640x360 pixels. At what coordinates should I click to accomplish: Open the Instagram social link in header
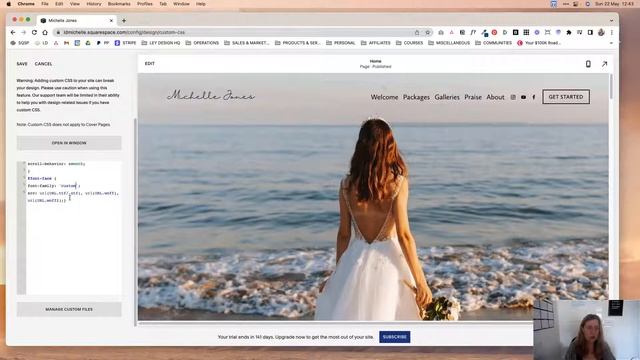pos(513,97)
